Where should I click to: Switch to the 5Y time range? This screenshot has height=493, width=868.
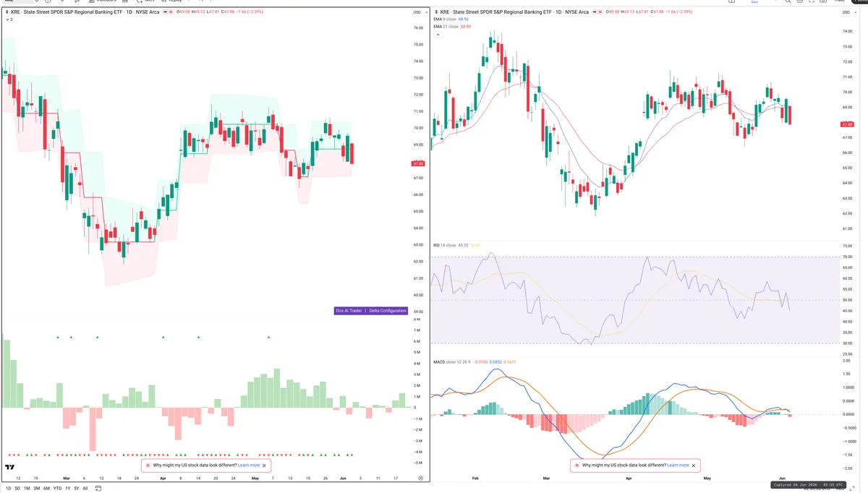[x=76, y=489]
